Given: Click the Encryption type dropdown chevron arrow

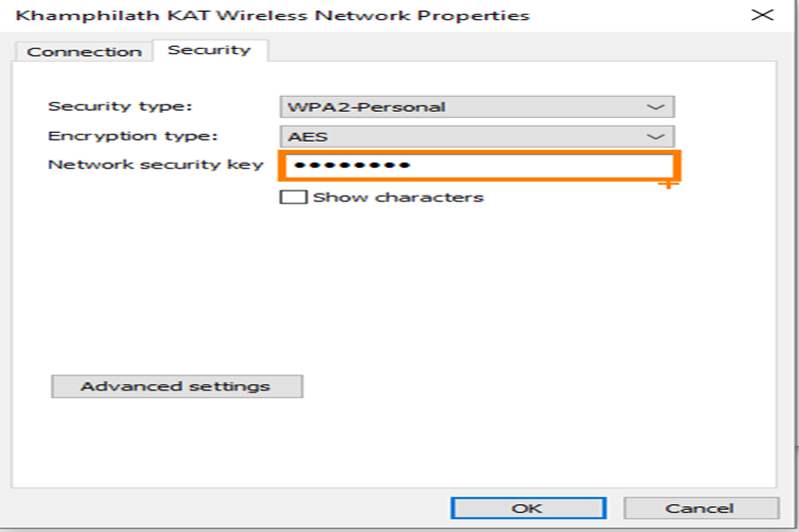Looking at the screenshot, I should tap(655, 137).
